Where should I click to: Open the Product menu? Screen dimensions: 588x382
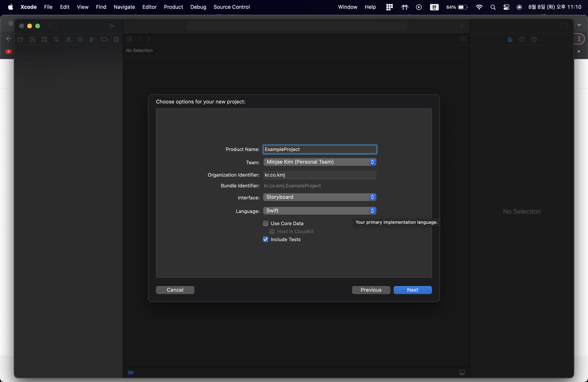coord(173,7)
